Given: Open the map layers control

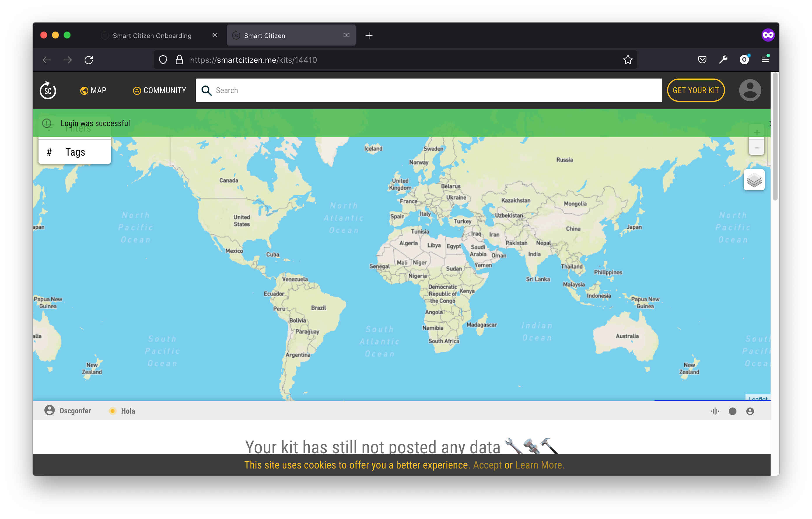Looking at the screenshot, I should [x=754, y=180].
